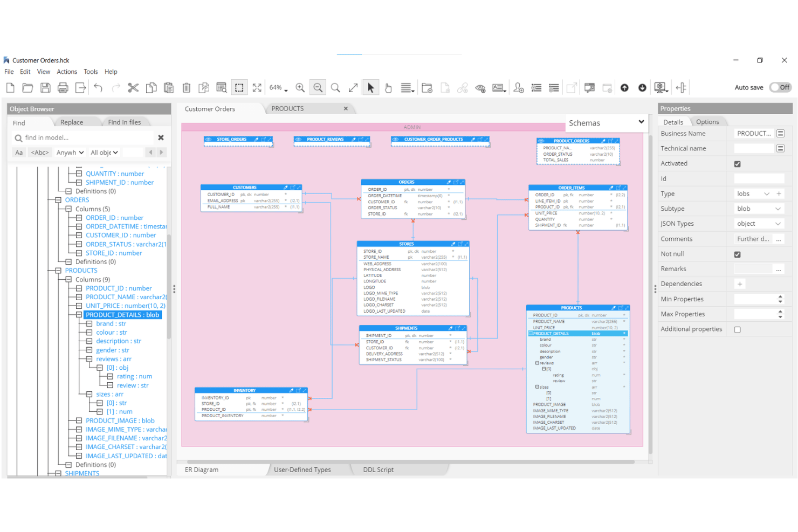Switch to the DDL Script tab
The image size is (798, 532).
[x=378, y=470]
